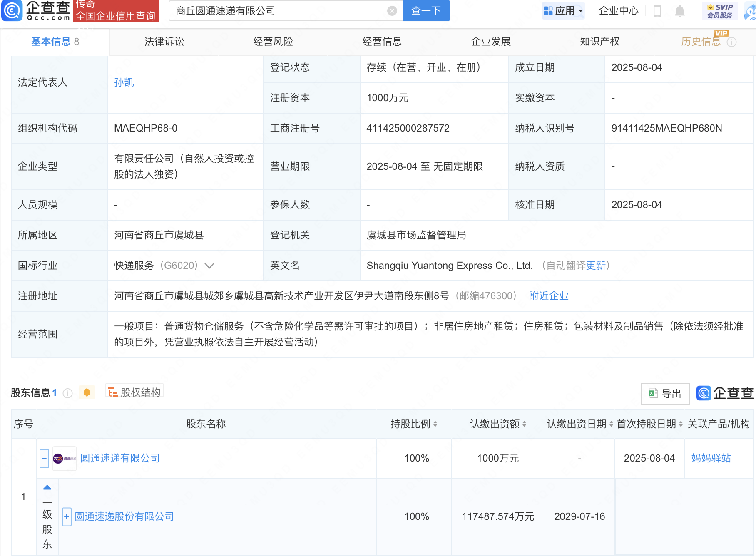This screenshot has height=556, width=756.
Task: Expand the 圆通速递股份有限公司 second-level shareholder
Action: [x=67, y=516]
